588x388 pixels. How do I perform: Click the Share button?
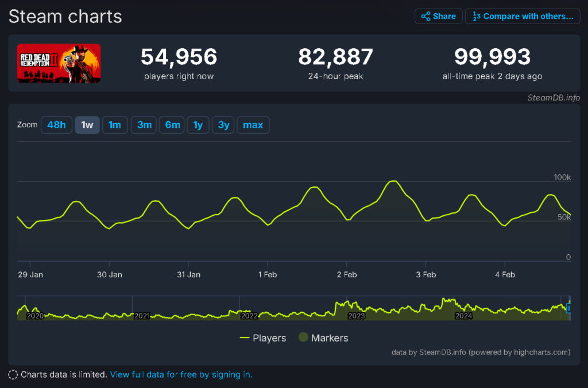[x=438, y=17]
